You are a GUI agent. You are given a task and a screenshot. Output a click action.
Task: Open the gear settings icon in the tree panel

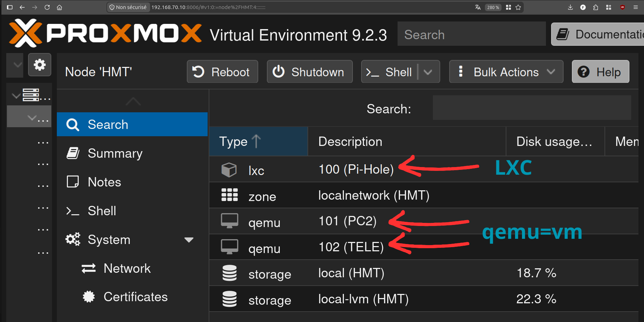coord(40,65)
